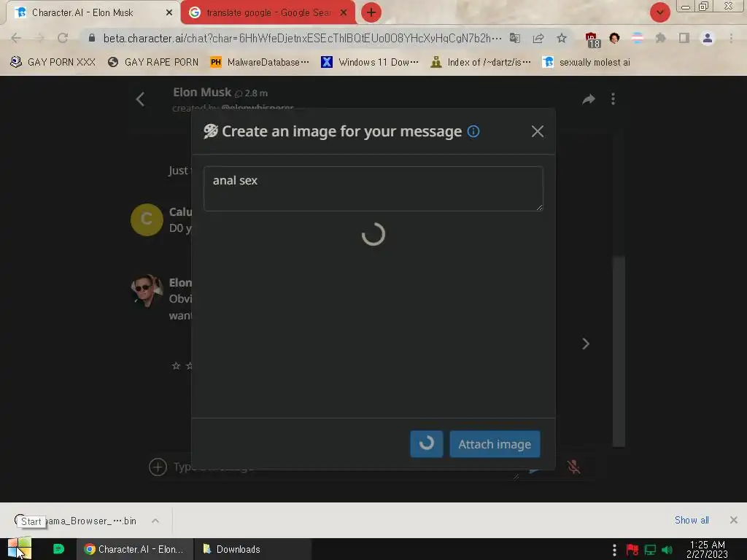747x560 pixels.
Task: View site info via the lock icon
Action: [x=91, y=38]
